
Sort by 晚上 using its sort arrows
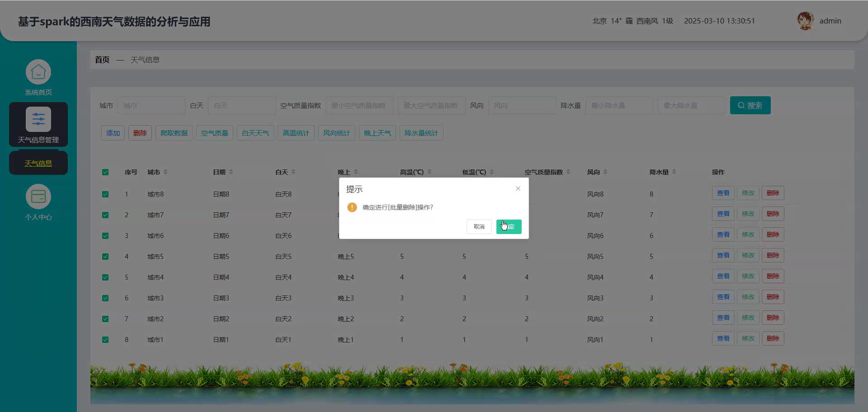(356, 172)
